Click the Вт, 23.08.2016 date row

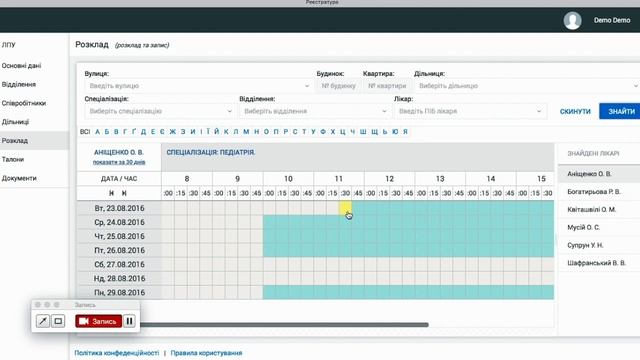[119, 208]
